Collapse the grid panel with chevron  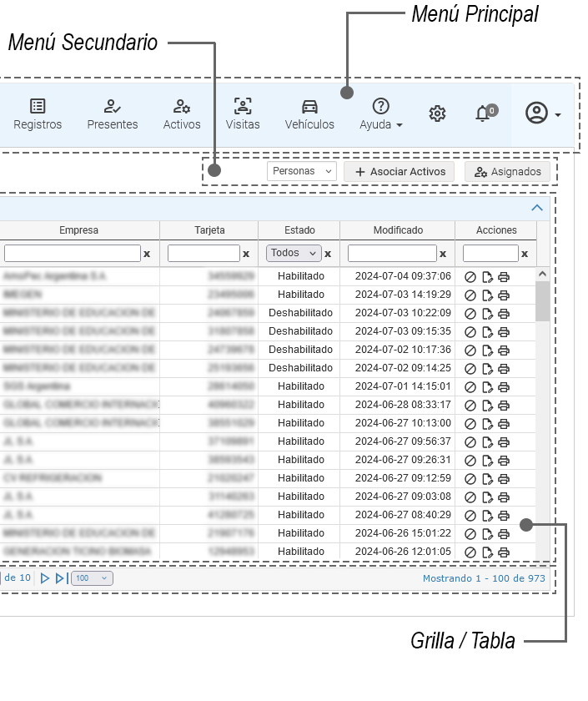537,208
